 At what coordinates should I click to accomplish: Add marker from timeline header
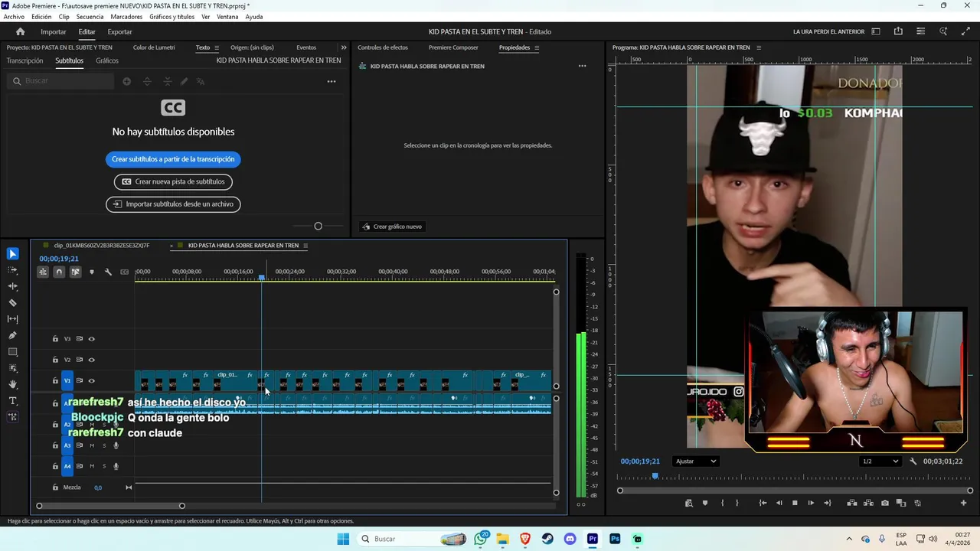pos(92,272)
